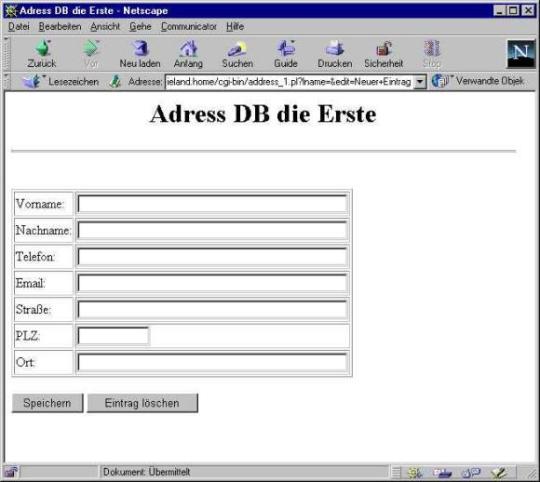Click the Speichern button

[48, 403]
